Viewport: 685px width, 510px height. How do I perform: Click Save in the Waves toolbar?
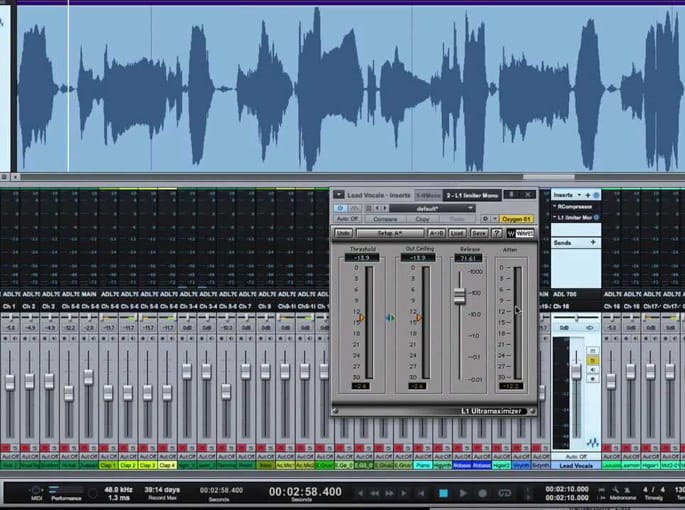pos(479,233)
